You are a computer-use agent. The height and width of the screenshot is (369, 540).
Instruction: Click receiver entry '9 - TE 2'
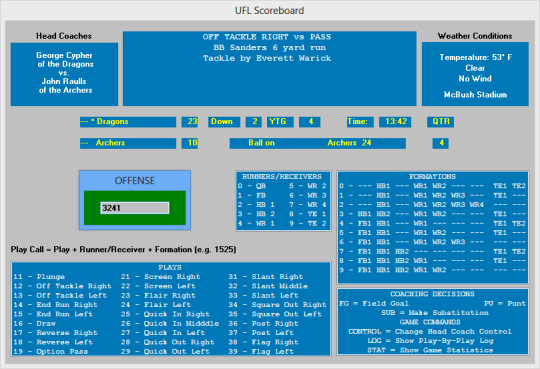coord(308,223)
